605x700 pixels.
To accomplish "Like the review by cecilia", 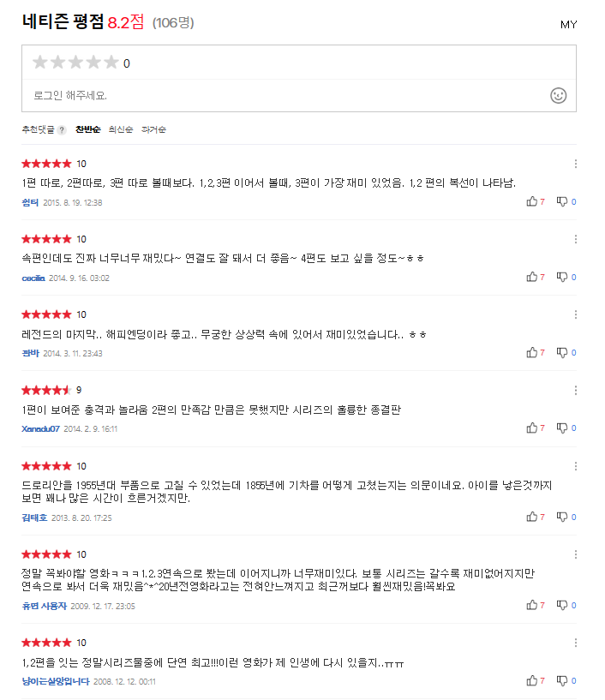I will pos(533,277).
